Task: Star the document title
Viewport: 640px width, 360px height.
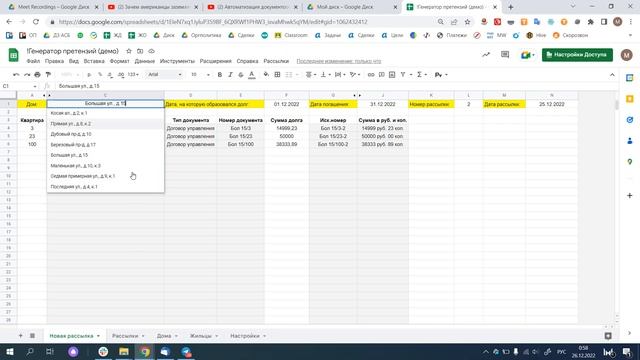Action: [129, 51]
